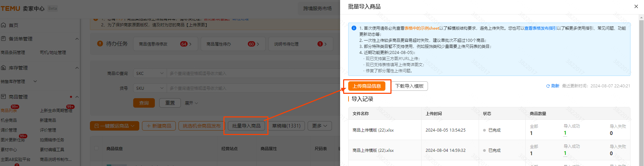
Task: Close the 批量导入商品 panel
Action: pyautogui.click(x=636, y=6)
